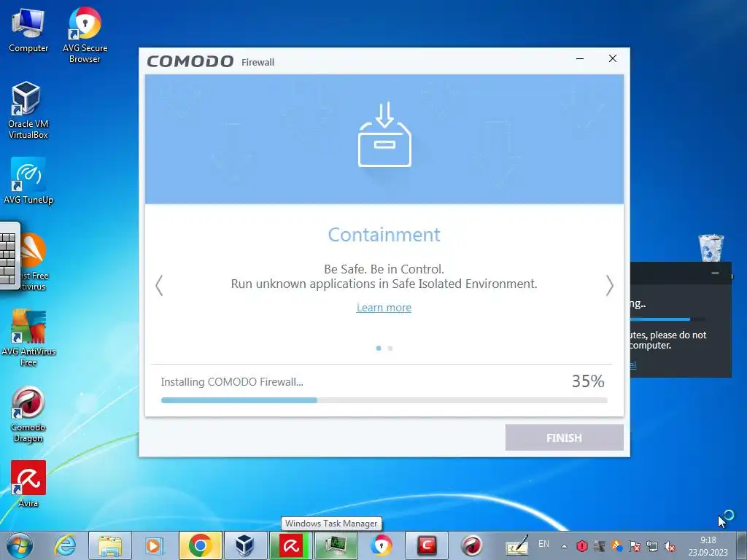747x560 pixels.
Task: Click the containment box illustration in installer
Action: coord(384,134)
